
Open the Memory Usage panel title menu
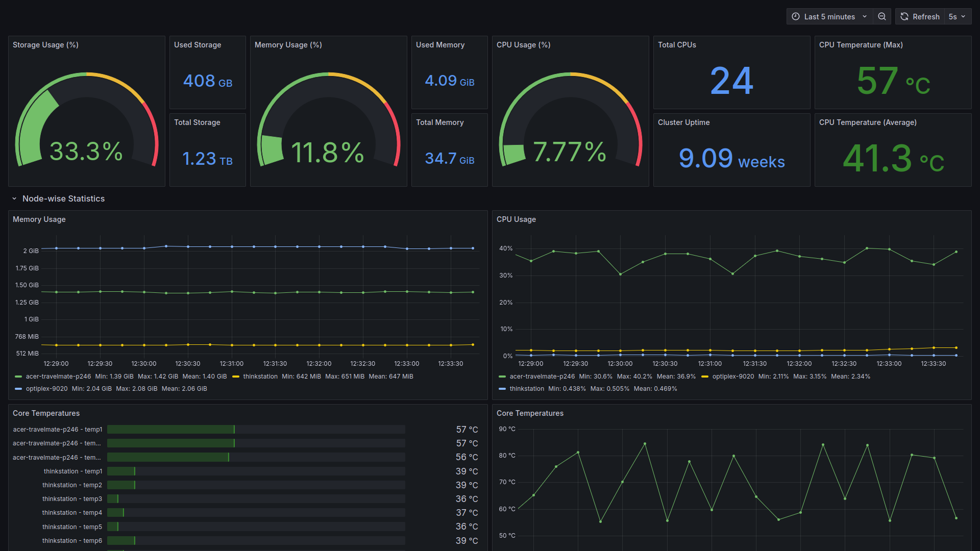39,219
